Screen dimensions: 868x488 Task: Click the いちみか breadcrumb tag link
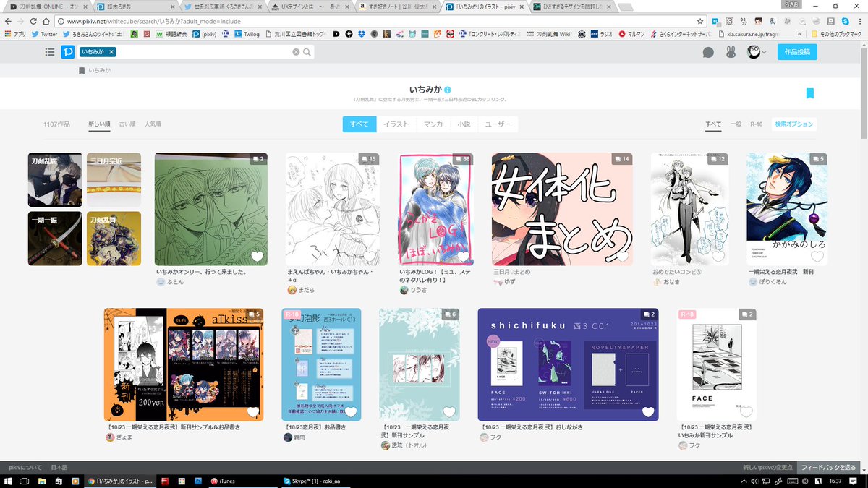[x=98, y=71]
